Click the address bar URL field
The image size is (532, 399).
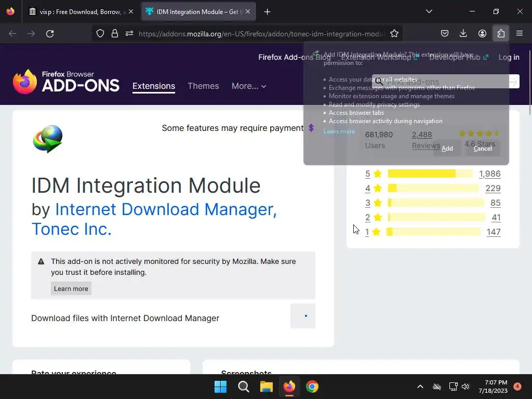tap(261, 34)
